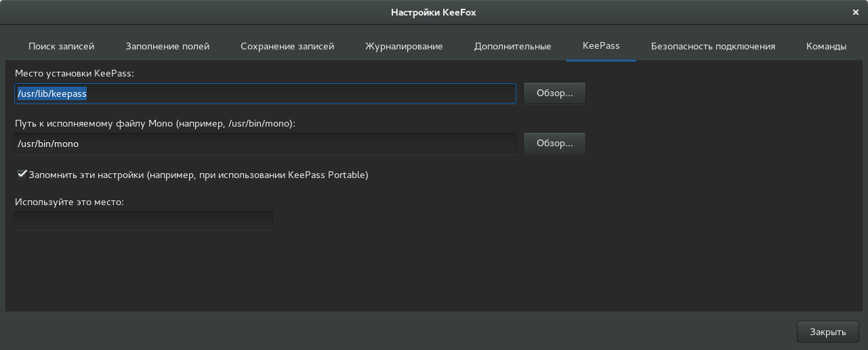Screen dimensions: 868x350
Task: Select the Сохранение записей tab
Action: [287, 46]
